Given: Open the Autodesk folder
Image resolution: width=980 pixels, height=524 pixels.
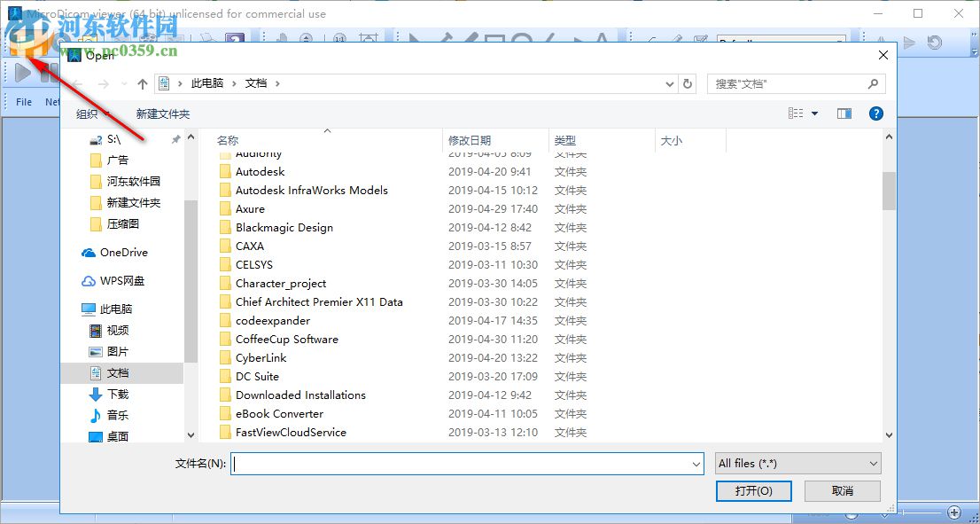Looking at the screenshot, I should click(x=260, y=171).
